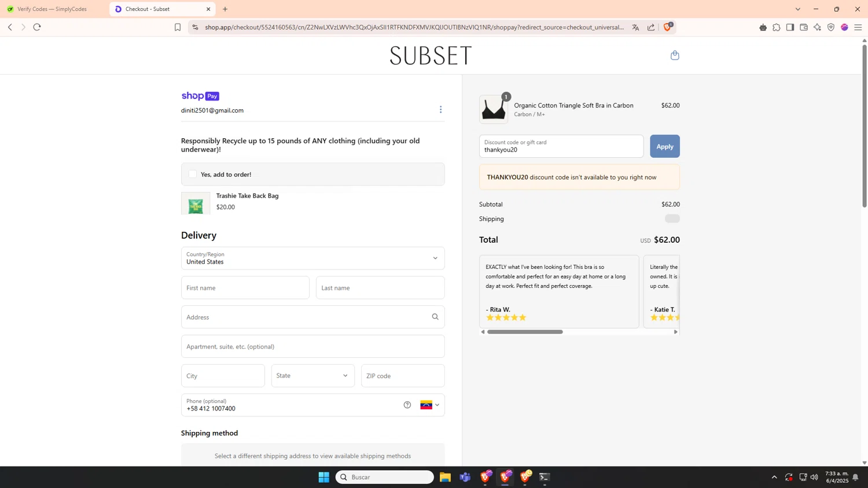Screen dimensions: 868x488
Task: Open the State dropdown
Action: coord(313,376)
